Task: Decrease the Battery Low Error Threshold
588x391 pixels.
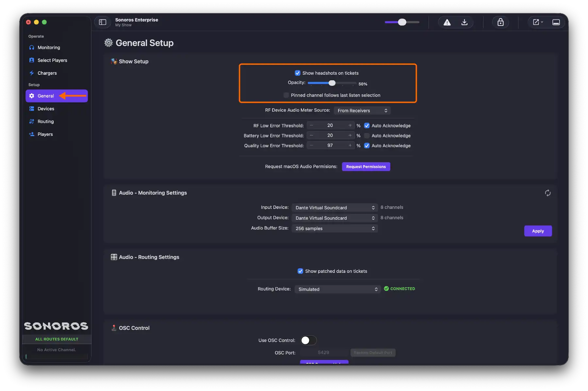Action: pos(311,135)
